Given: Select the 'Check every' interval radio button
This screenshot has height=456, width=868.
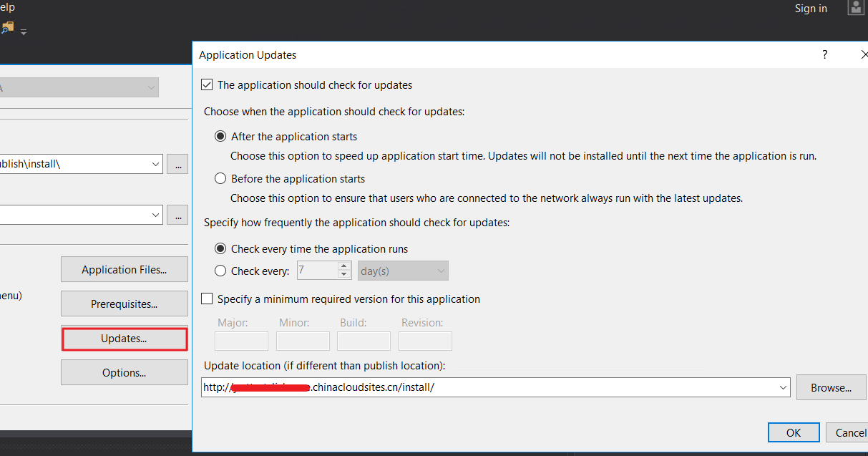Looking at the screenshot, I should click(x=220, y=271).
